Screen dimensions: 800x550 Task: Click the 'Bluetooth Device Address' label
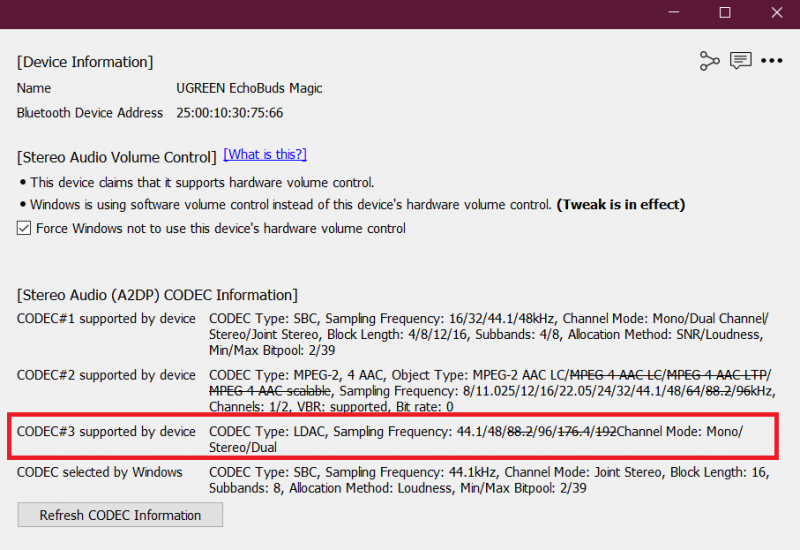[x=90, y=113]
